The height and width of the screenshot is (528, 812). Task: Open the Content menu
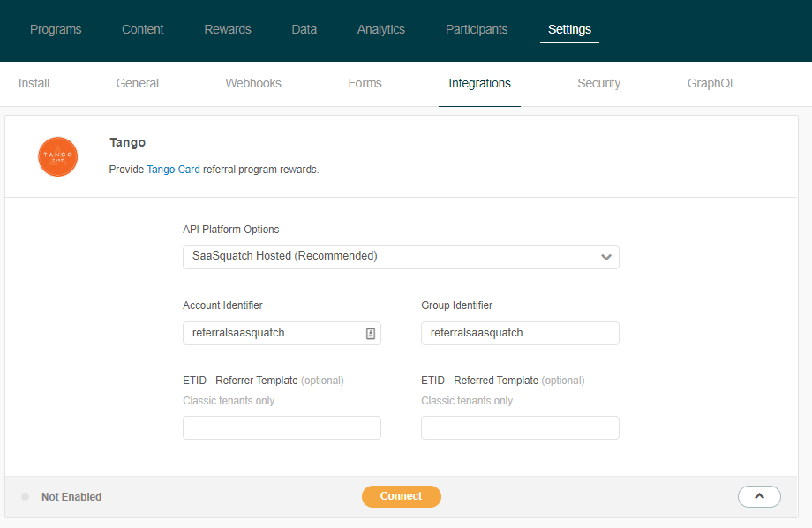(x=143, y=29)
